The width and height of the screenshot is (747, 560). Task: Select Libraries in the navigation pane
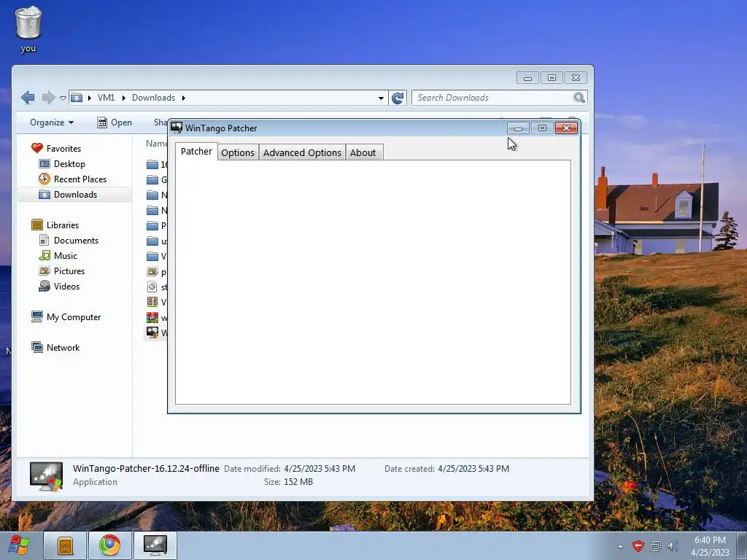point(63,225)
